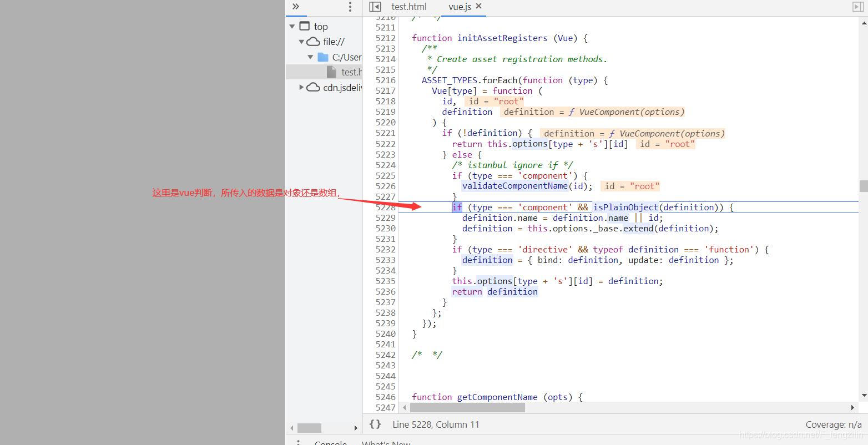This screenshot has width=868, height=445.
Task: Open the What's New drawer tab
Action: click(x=386, y=443)
